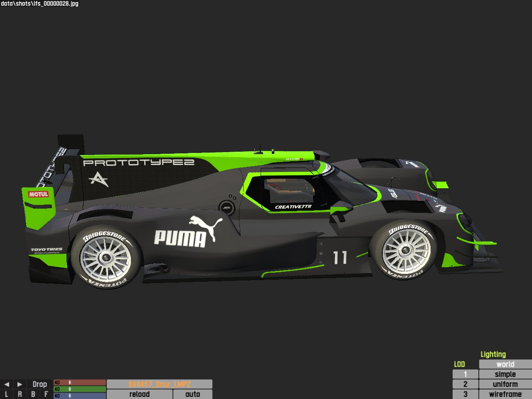The width and height of the screenshot is (532, 399).
Task: Select world lighting mode
Action: [505, 364]
